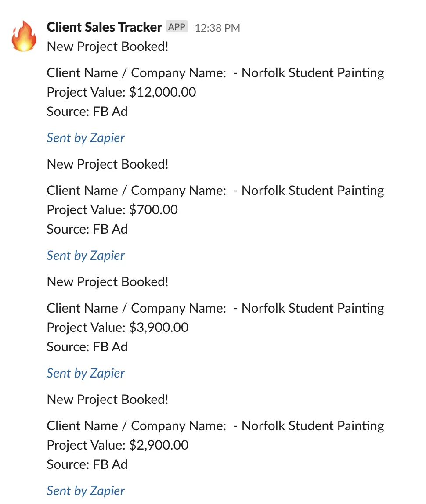Image resolution: width=426 pixels, height=504 pixels.
Task: Click the APP badge next to sender name
Action: [177, 27]
